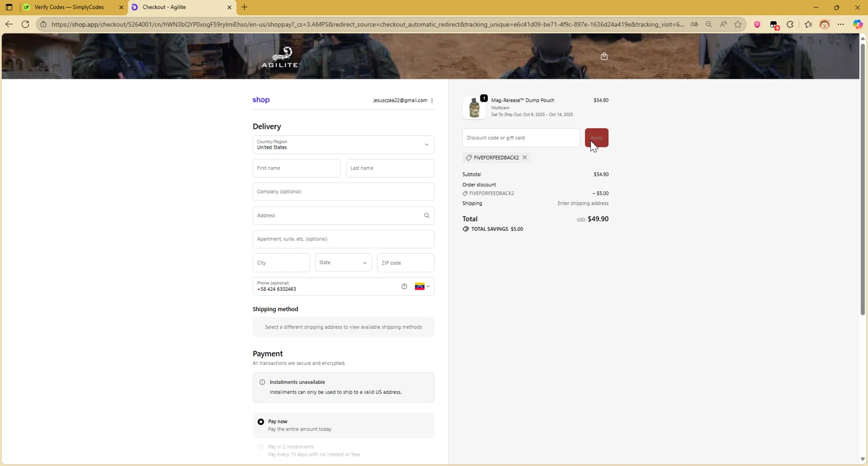
Task: Click the browser address bar URL
Action: [x=367, y=24]
